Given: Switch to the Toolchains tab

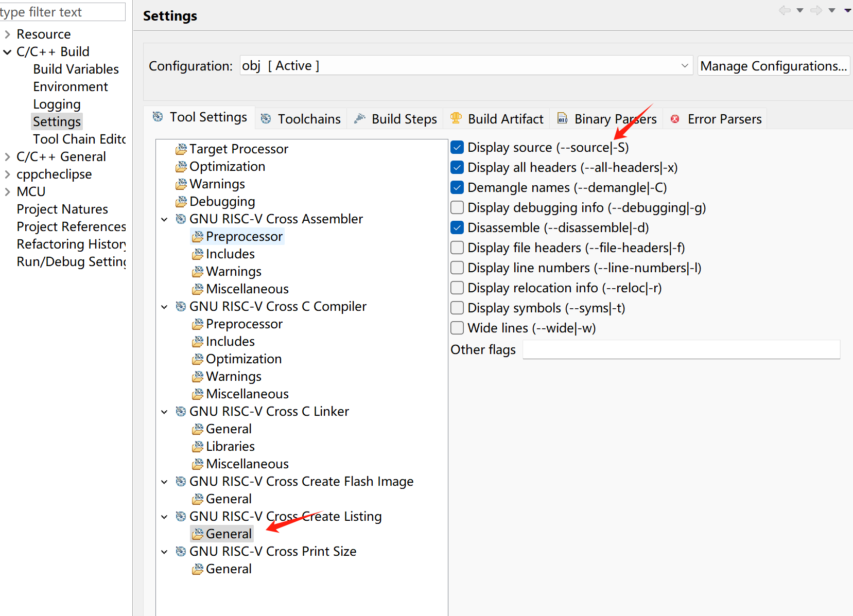Looking at the screenshot, I should (301, 119).
